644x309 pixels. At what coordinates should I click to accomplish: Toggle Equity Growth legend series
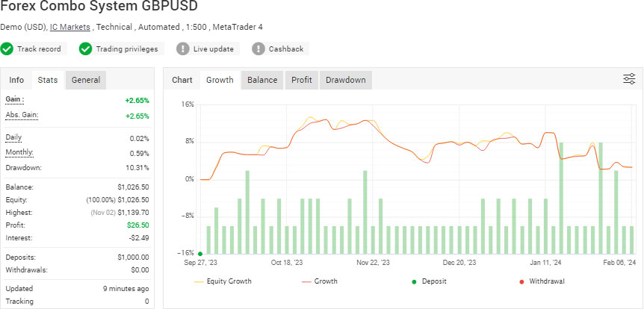point(223,281)
